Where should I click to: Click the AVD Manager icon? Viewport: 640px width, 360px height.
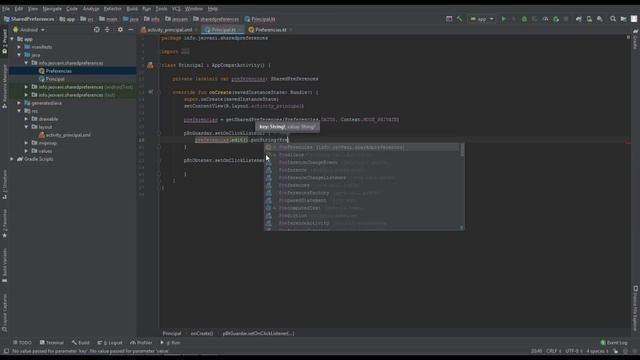[x=589, y=19]
